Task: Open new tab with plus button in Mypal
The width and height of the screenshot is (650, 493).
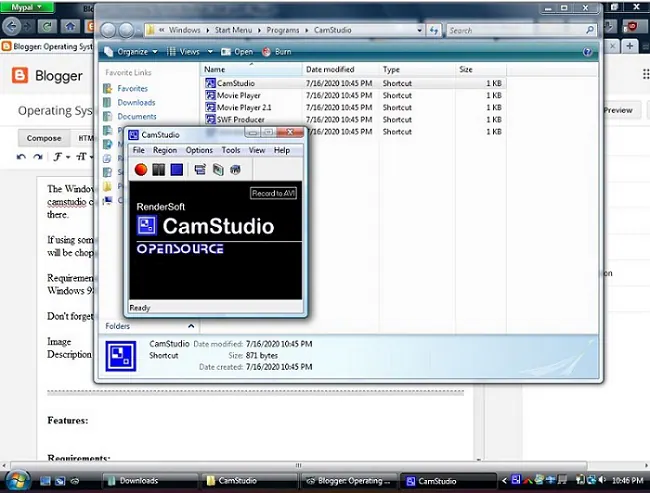Action: coord(629,46)
